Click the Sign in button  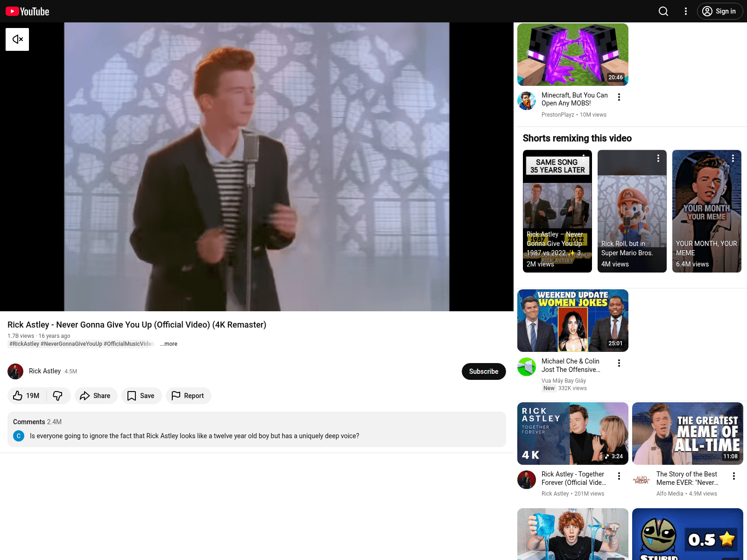click(x=719, y=11)
